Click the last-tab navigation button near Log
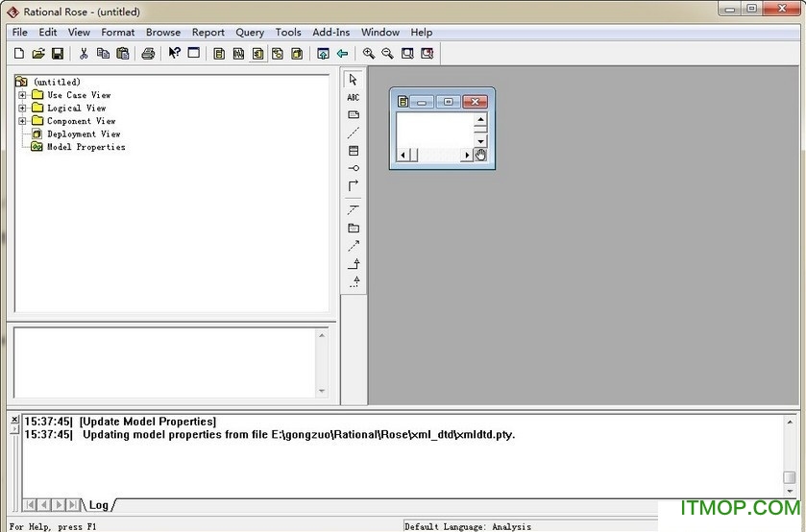 point(74,505)
